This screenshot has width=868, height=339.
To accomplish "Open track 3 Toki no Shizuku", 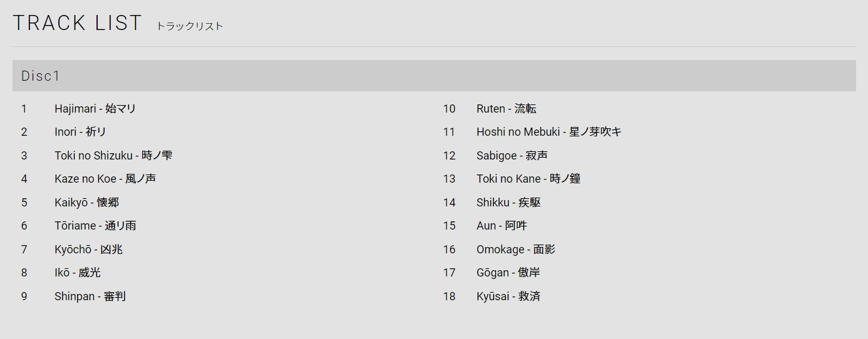I will click(113, 156).
